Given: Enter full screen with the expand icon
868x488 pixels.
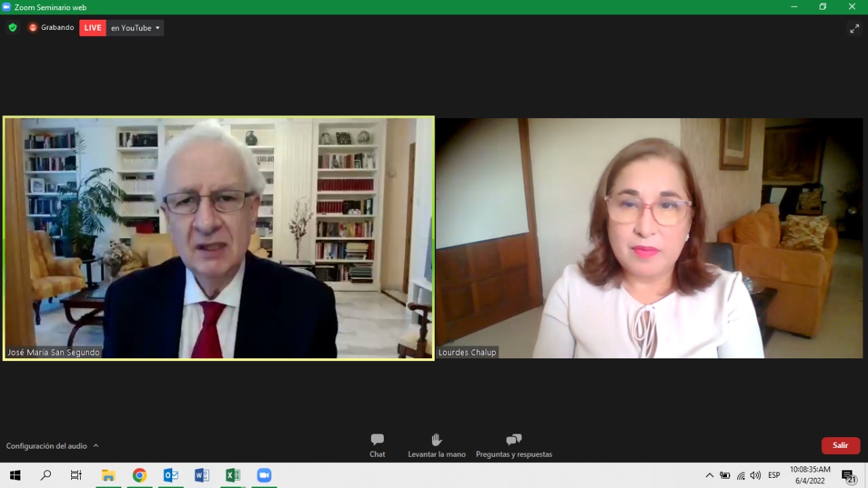Looking at the screenshot, I should (x=854, y=29).
